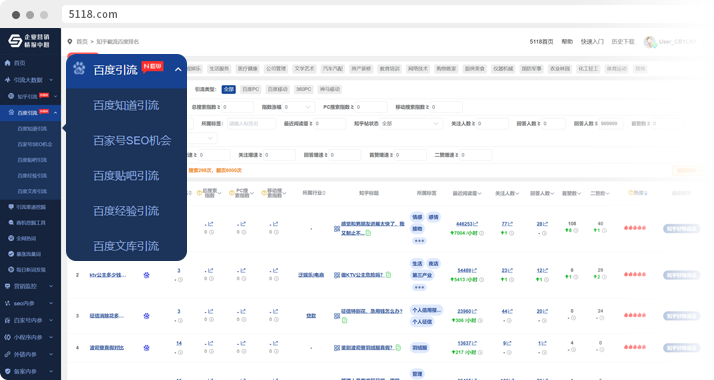Click the 泛娱乐|电商 industry cell in row 2
Viewport: 714px width, 380px height.
(x=311, y=275)
